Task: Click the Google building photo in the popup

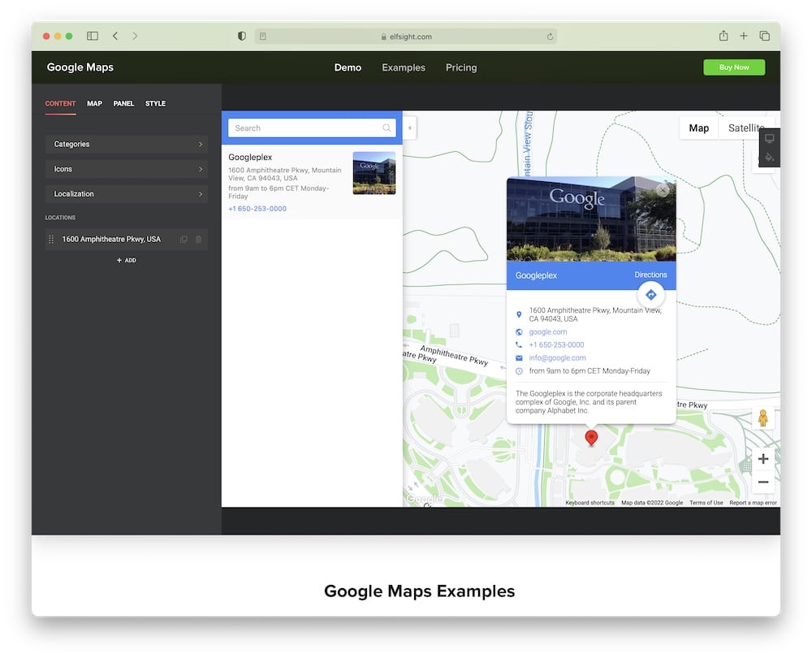Action: [x=591, y=219]
